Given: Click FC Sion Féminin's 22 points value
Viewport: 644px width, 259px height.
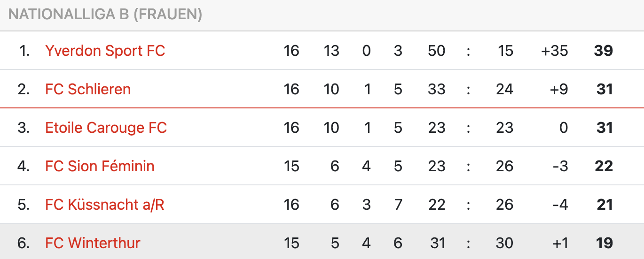Looking at the screenshot, I should coord(604,166).
